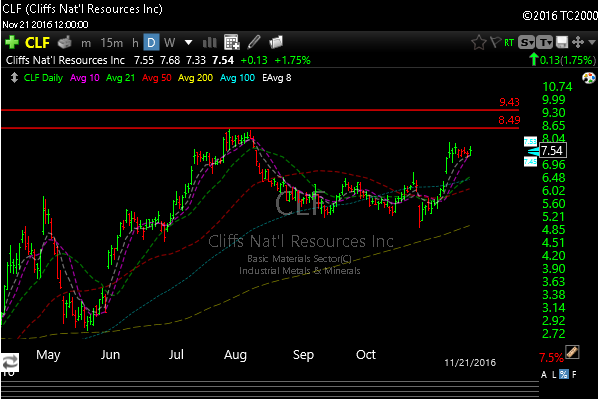Click the green up arrow change indicator
This screenshot has width=598, height=399.
coord(533,60)
